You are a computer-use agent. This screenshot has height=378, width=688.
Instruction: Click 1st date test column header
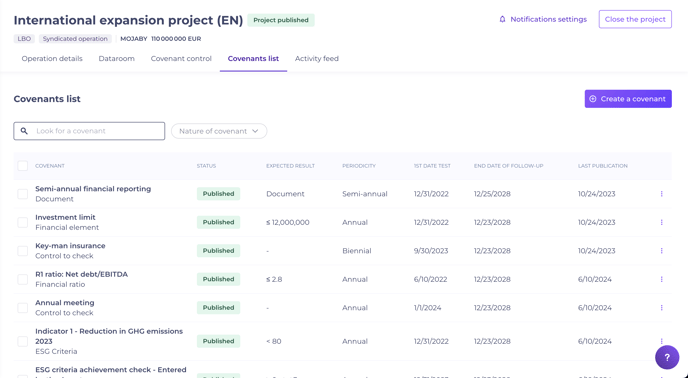tap(432, 166)
